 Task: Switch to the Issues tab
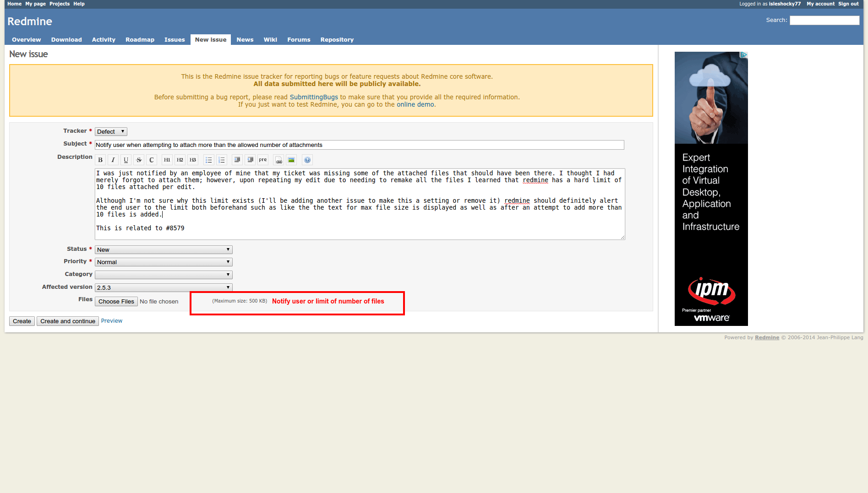pos(175,40)
